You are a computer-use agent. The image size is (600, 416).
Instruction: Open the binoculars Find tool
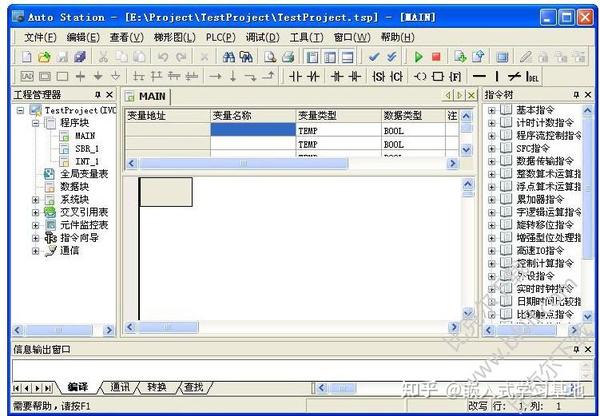tap(229, 57)
